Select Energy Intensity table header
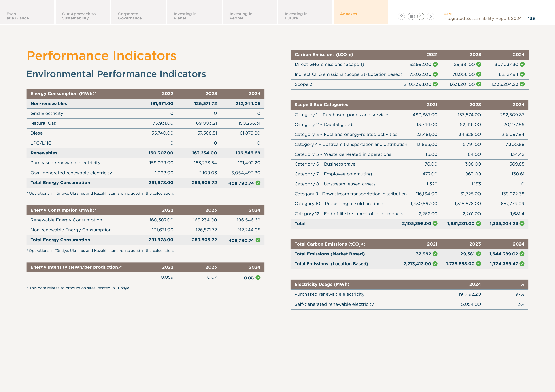This screenshot has width=555, height=392. (145, 267)
